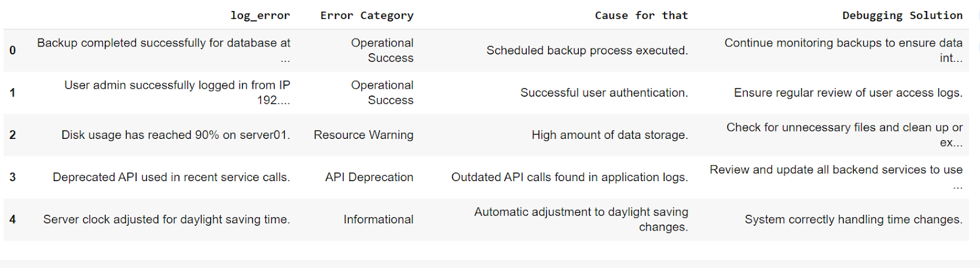Click the Scheduled backup process executed cell
The width and height of the screenshot is (980, 268).
click(x=587, y=50)
